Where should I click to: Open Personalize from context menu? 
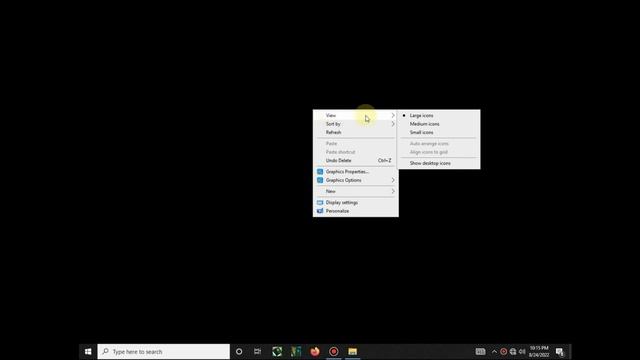356,211
